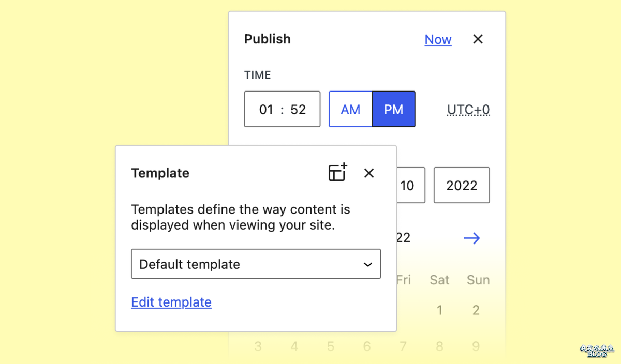
Task: Choose day 3 in the calendar
Action: [258, 346]
